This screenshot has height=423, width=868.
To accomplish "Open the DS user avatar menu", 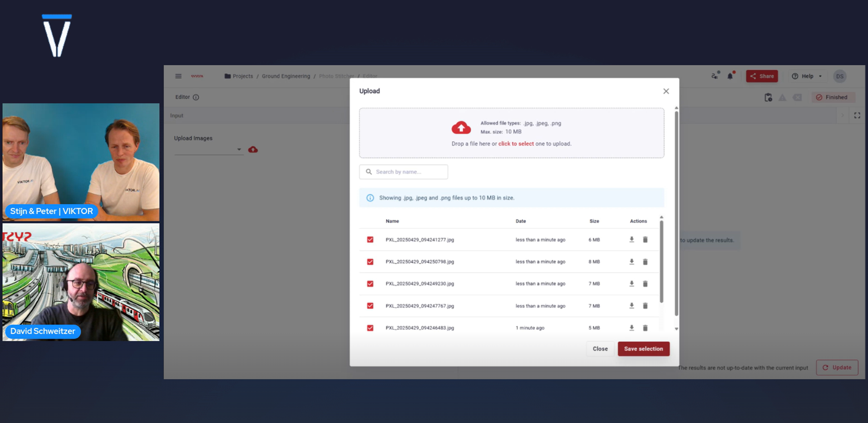I will (x=839, y=76).
